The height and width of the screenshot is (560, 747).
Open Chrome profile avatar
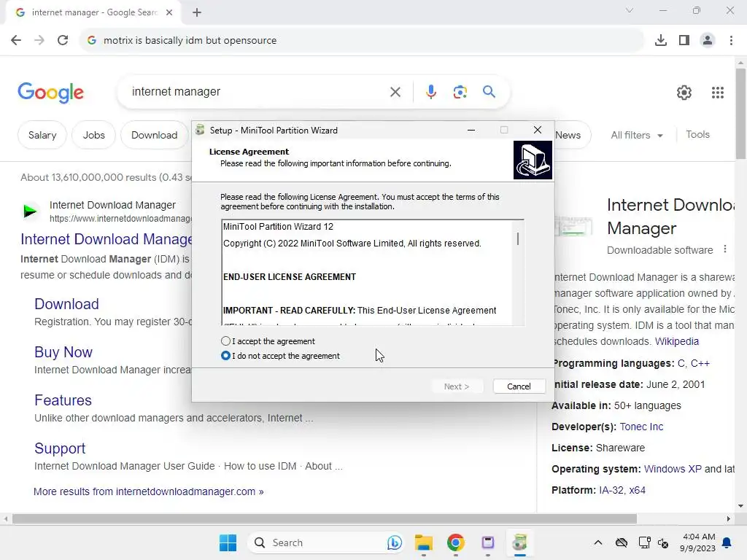coord(708,41)
